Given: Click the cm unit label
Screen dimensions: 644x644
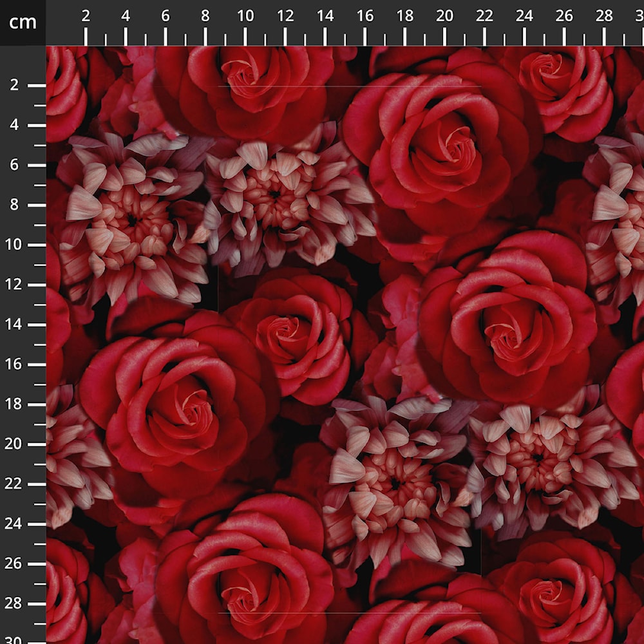Looking at the screenshot, I should [x=23, y=23].
